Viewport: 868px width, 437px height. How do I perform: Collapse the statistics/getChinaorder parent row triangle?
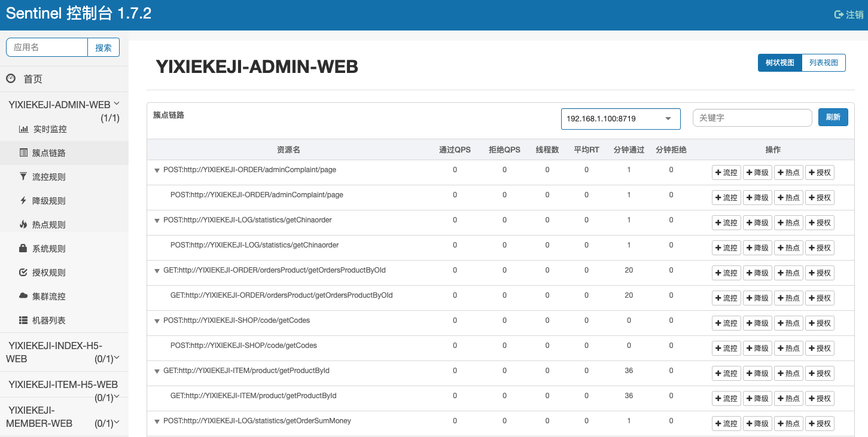point(157,221)
